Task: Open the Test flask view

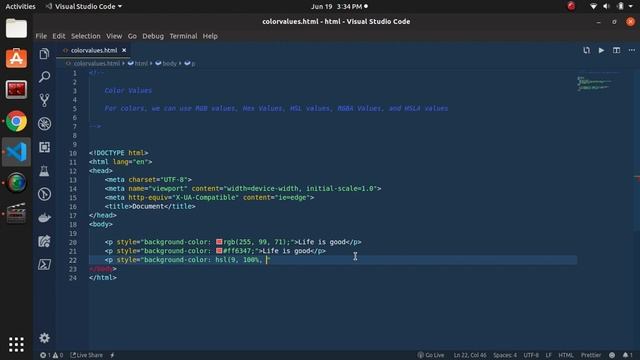Action: click(x=44, y=171)
